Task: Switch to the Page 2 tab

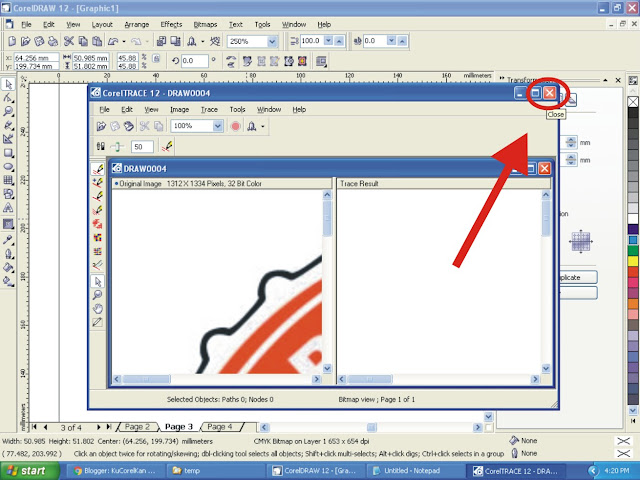Action: coord(137,427)
